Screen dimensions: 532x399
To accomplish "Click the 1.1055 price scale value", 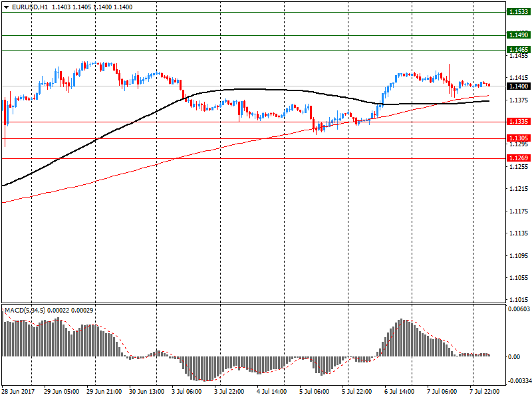I will click(x=519, y=277).
